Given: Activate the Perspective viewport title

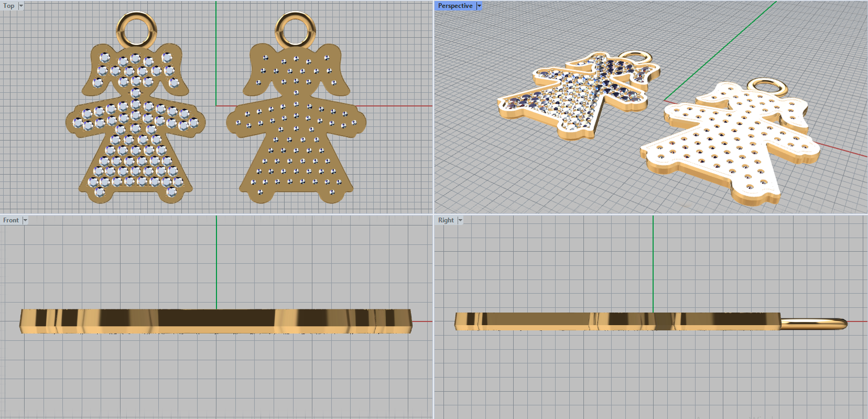Looking at the screenshot, I should [455, 5].
